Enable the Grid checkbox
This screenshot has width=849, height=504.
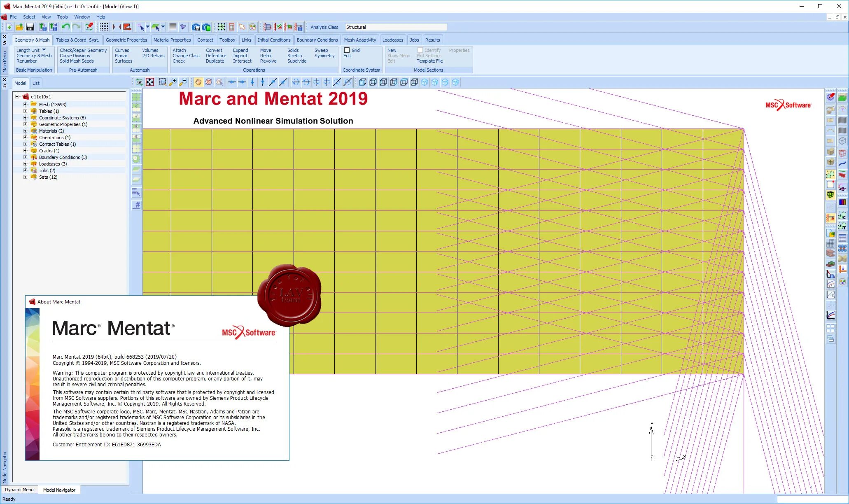click(347, 50)
